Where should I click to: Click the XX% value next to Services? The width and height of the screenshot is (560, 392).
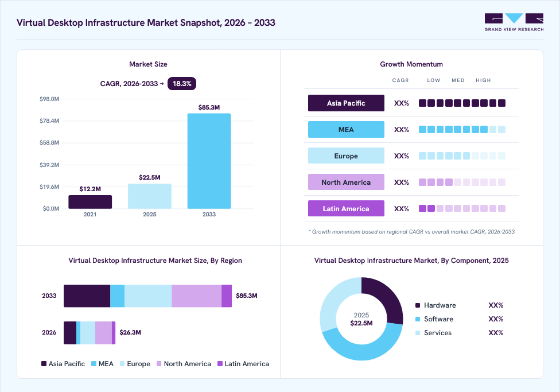[496, 333]
